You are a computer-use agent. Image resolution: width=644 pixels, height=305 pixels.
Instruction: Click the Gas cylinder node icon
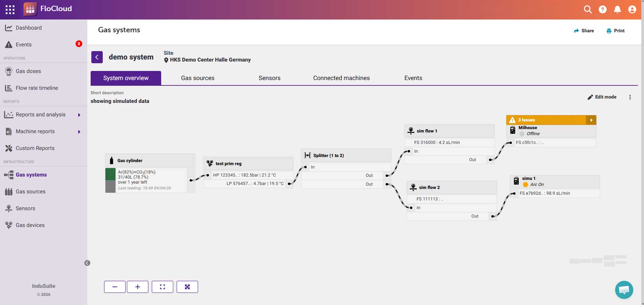[x=111, y=160]
